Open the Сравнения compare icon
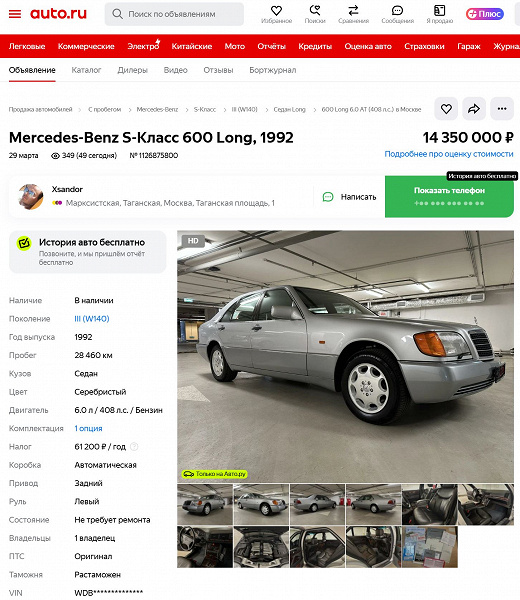Screen dimensions: 520x600 coord(353,10)
